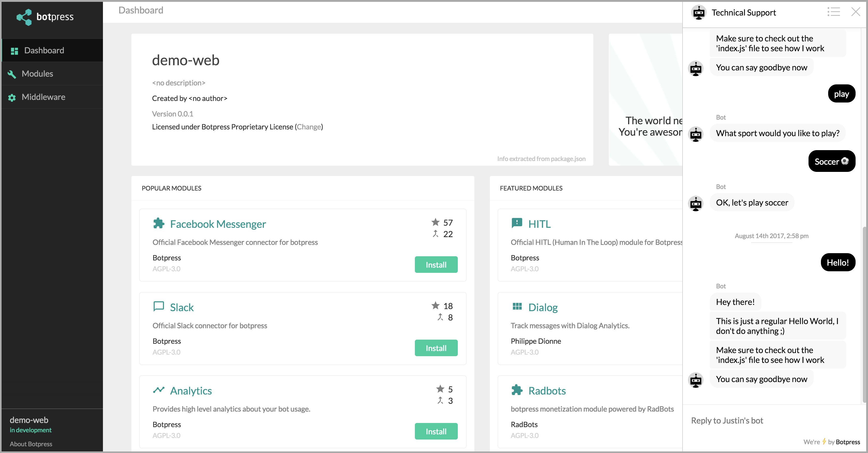Install the Analytics module
Screen dimensions: 868x453
tap(436, 432)
